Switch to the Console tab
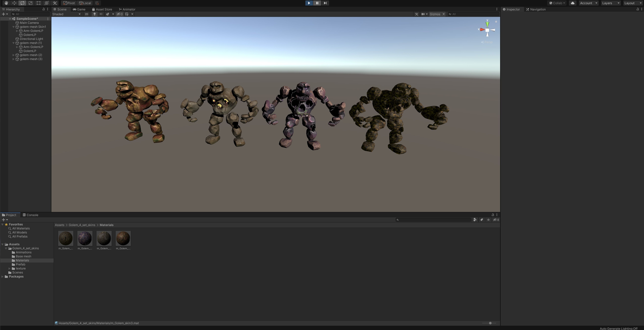 tap(30, 215)
